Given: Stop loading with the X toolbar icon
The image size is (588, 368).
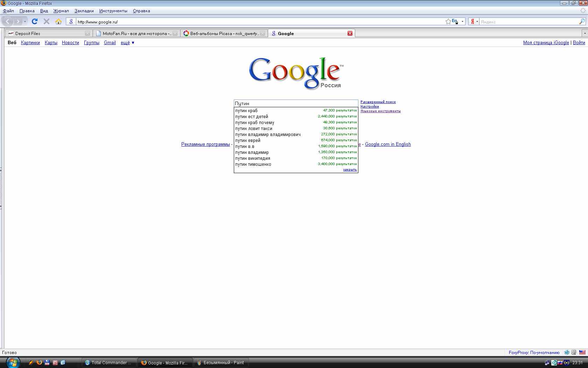Looking at the screenshot, I should pyautogui.click(x=47, y=21).
